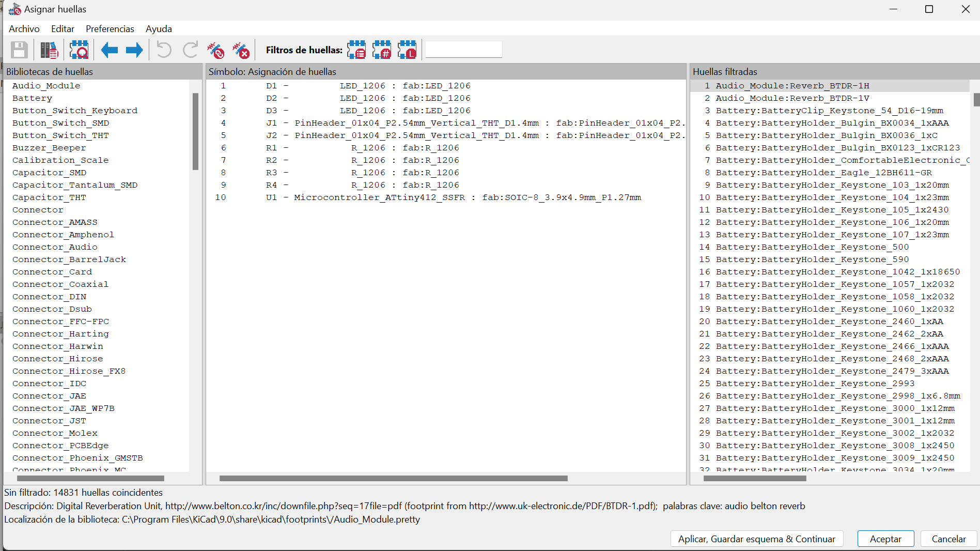Select the Calibration_Scale library
This screenshot has width=980, height=551.
60,160
